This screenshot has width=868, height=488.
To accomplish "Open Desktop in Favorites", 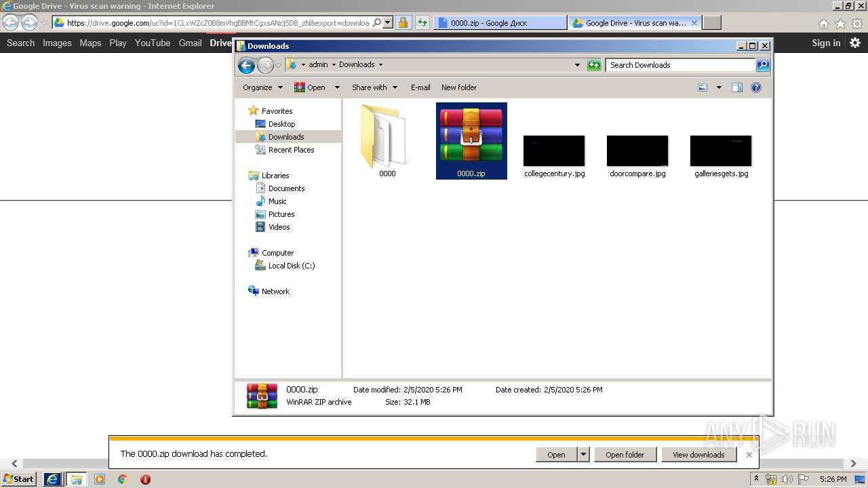I will 281,124.
